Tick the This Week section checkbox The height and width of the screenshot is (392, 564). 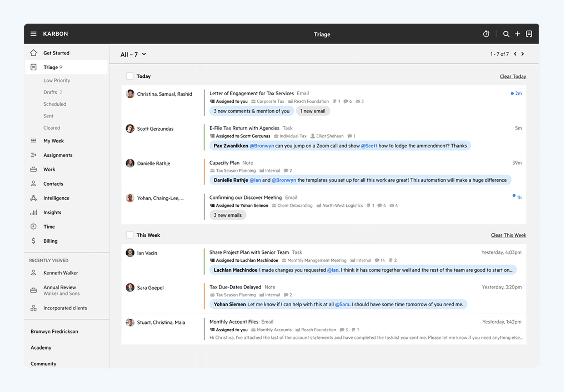tap(130, 235)
